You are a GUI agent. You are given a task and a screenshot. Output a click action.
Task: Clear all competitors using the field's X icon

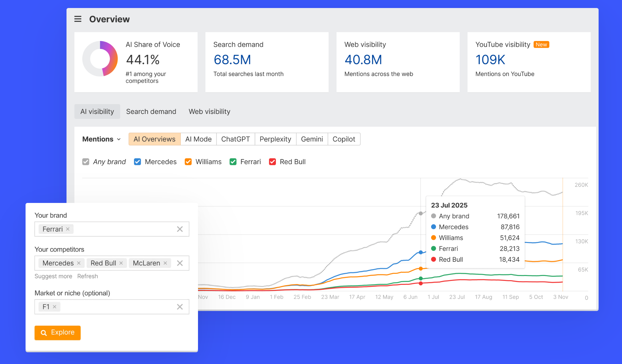pyautogui.click(x=180, y=263)
